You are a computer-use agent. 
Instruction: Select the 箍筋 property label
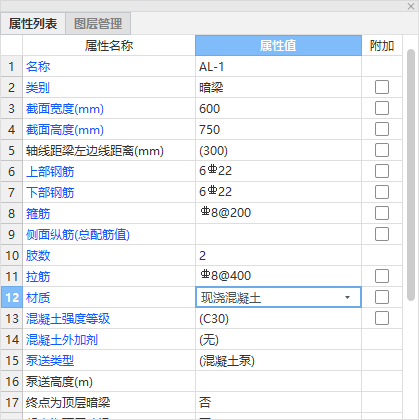tap(38, 214)
